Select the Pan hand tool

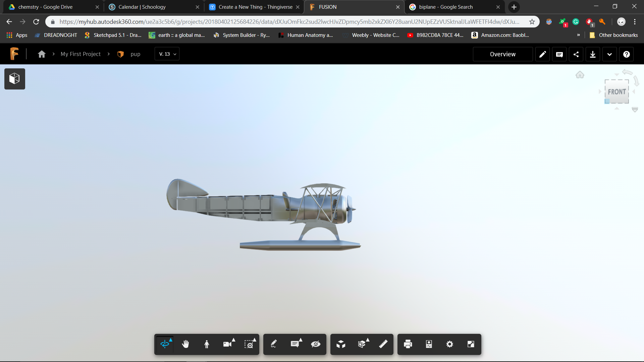click(x=185, y=344)
